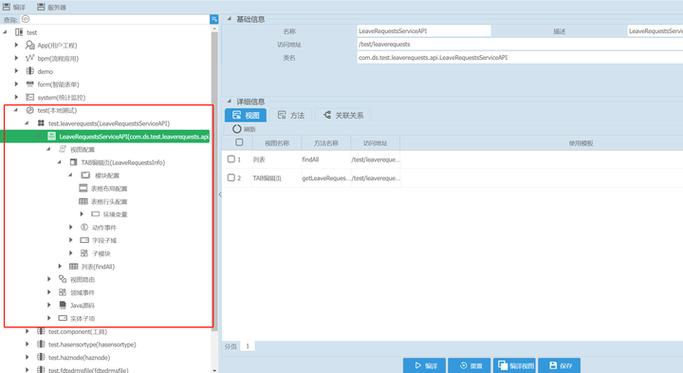Image resolution: width=683 pixels, height=373 pixels.
Task: Click the compile icon in top toolbar
Action: pos(7,7)
